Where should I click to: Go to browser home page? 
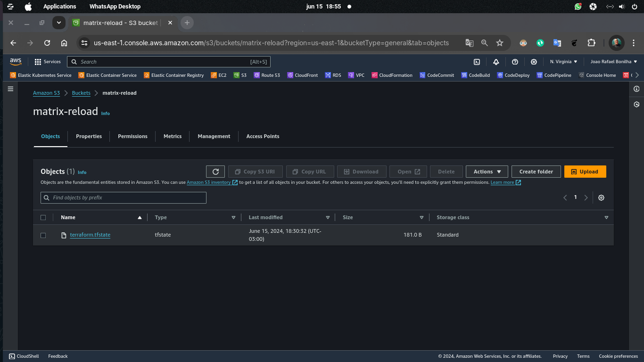coord(64,43)
